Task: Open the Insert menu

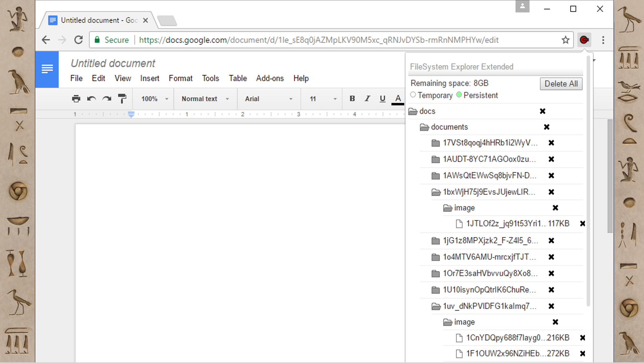Action: tap(150, 78)
